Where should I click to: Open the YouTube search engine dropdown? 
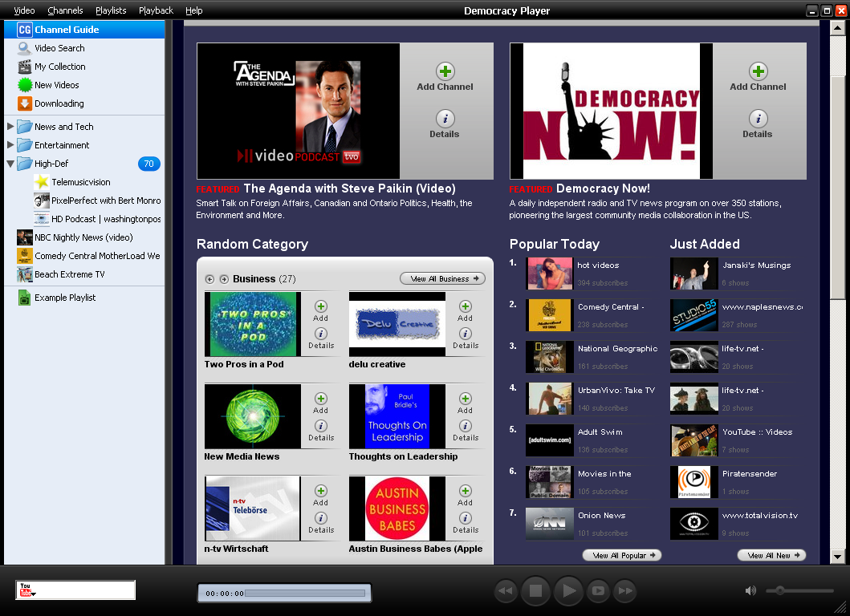point(27,590)
